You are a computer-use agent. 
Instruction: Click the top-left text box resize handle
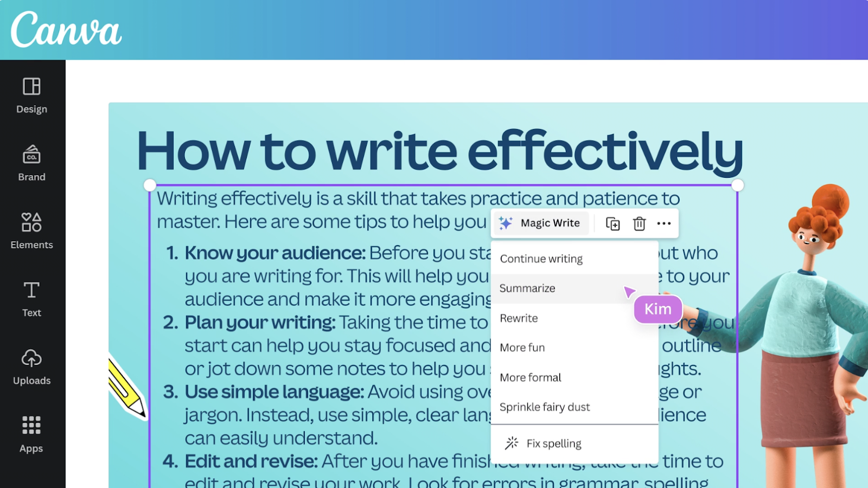150,185
